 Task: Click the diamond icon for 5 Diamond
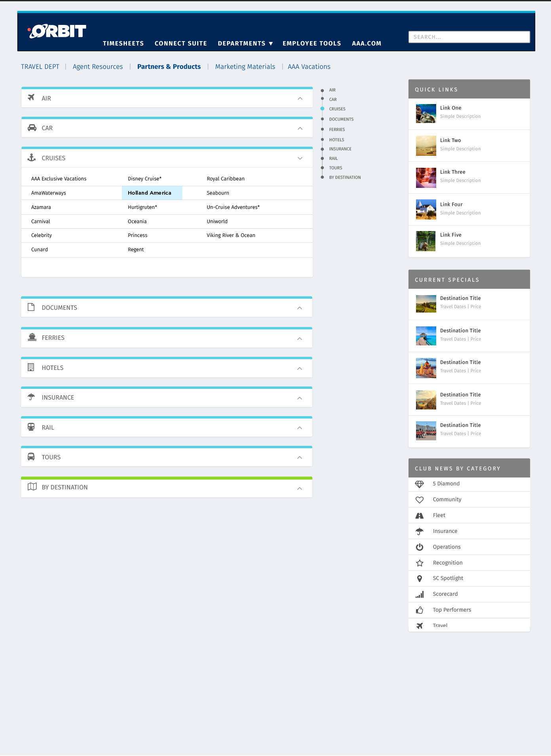pos(420,484)
